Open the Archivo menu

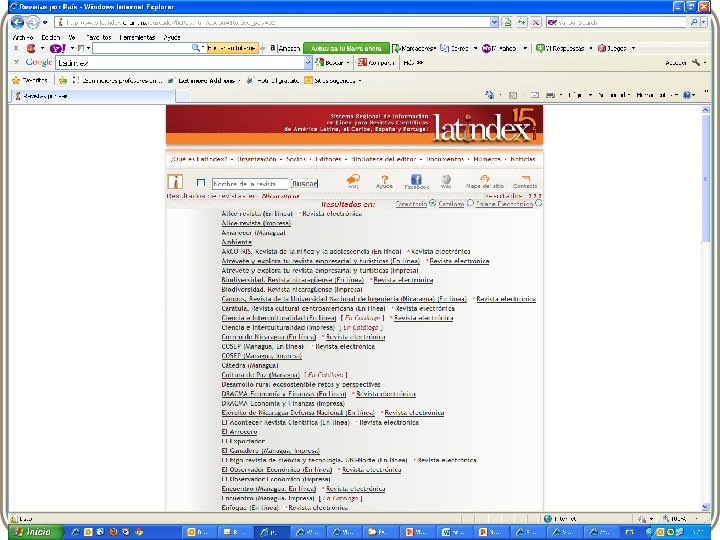22,37
